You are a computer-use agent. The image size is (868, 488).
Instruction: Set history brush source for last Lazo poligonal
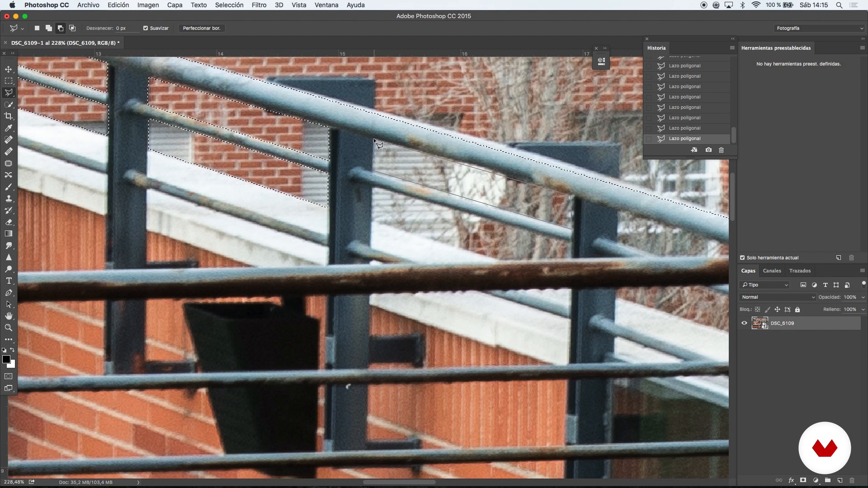click(x=649, y=139)
